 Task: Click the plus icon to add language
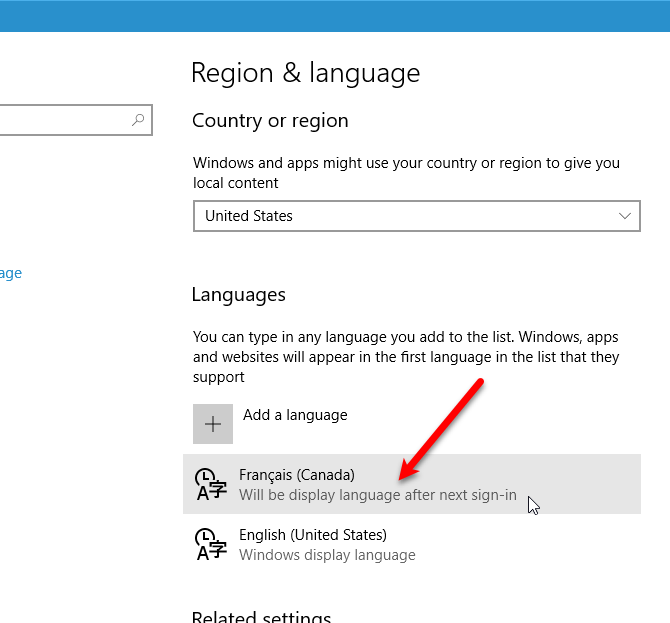point(213,424)
